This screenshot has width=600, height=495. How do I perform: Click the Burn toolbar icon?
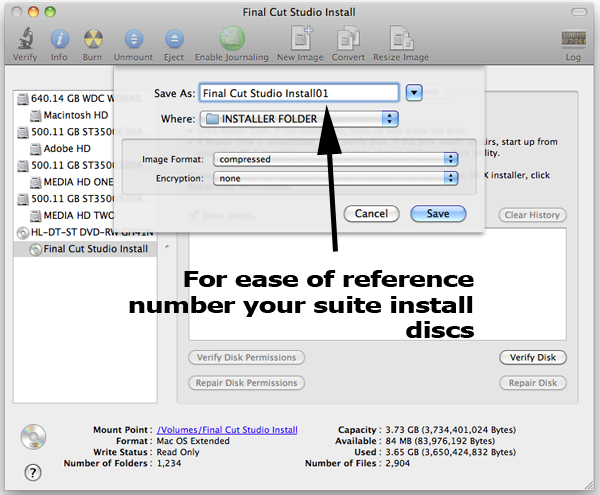[93, 39]
